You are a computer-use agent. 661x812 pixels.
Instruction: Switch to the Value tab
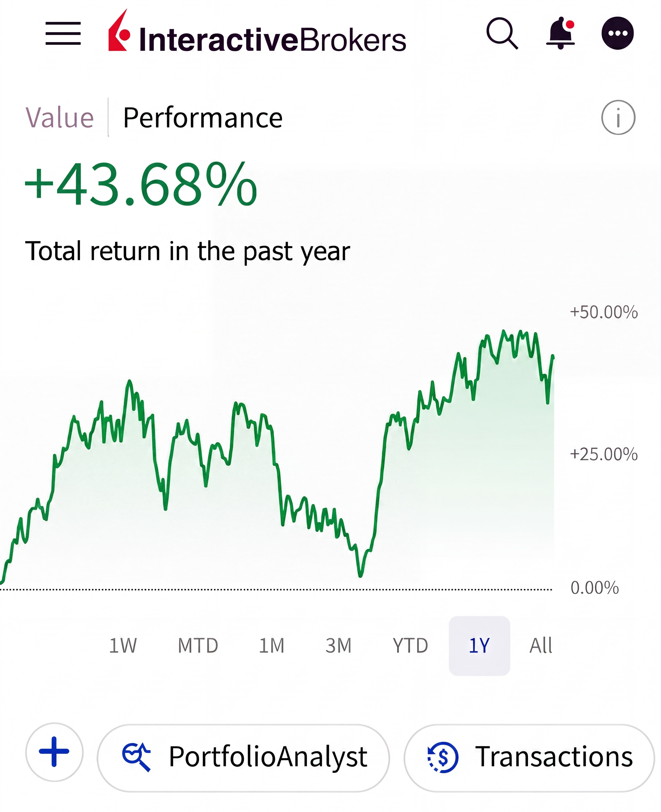point(59,118)
